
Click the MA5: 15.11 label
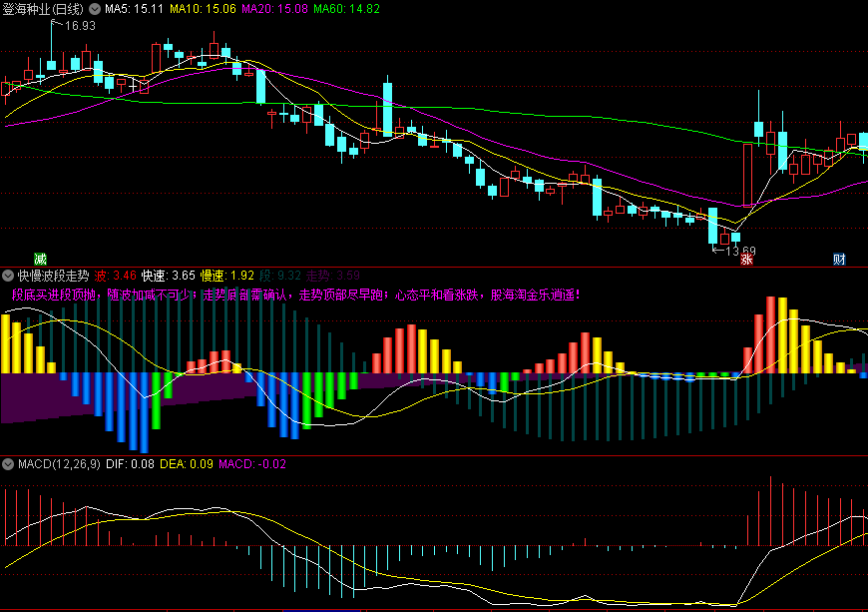(x=134, y=9)
